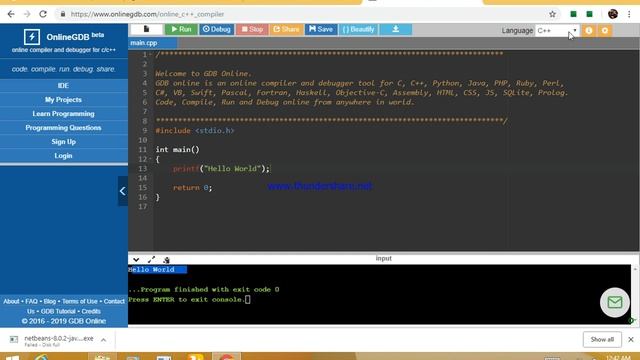Viewport: 640px width, 360px height.
Task: Open Chrome three-dot menu
Action: pos(629,14)
